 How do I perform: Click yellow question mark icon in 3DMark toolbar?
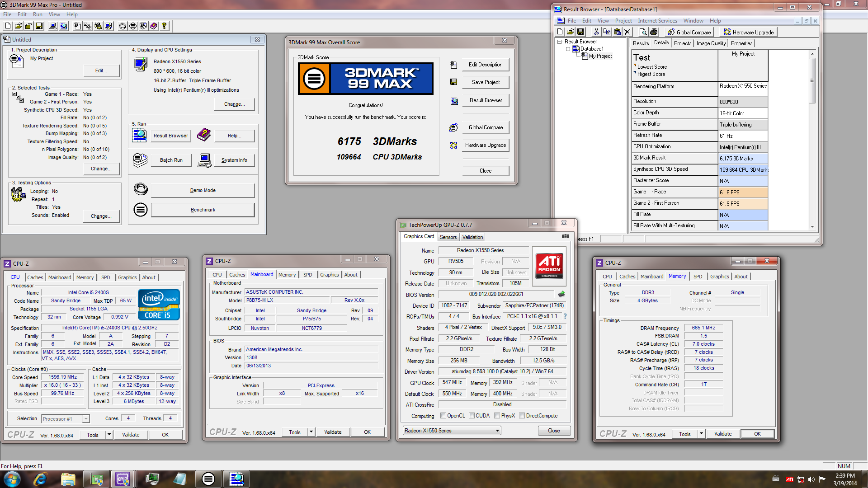point(164,26)
